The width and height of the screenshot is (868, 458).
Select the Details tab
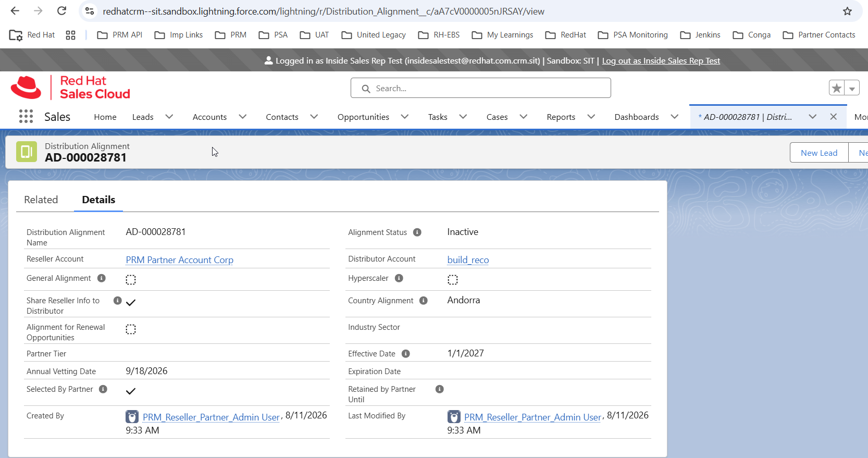(98, 200)
